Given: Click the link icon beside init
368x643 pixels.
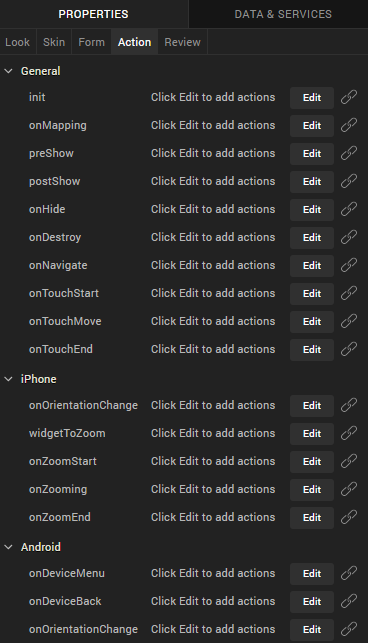Looking at the screenshot, I should 349,98.
